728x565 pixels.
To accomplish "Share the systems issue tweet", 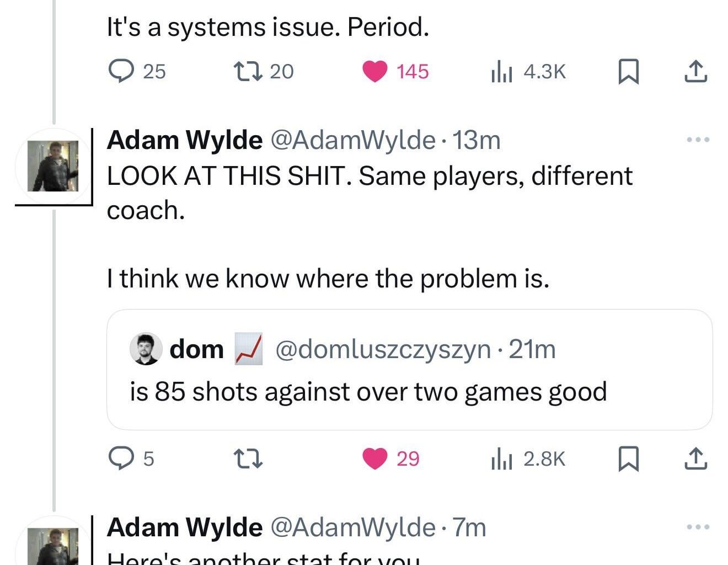I will click(695, 72).
